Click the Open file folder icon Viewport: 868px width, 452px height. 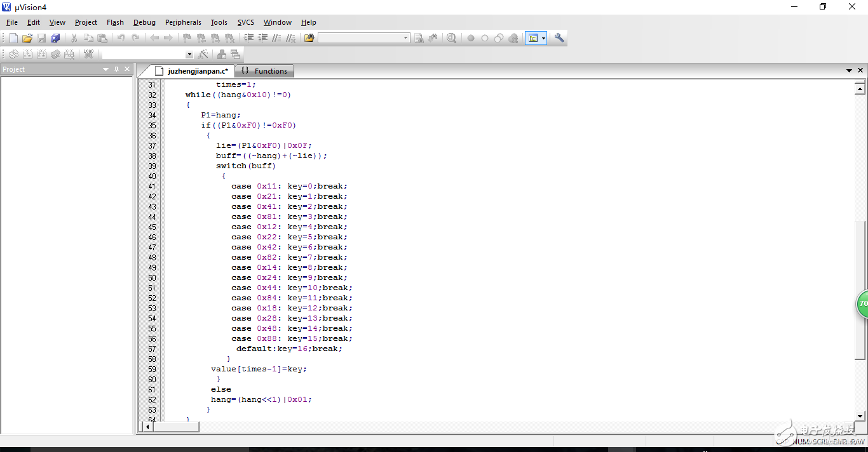click(x=27, y=38)
